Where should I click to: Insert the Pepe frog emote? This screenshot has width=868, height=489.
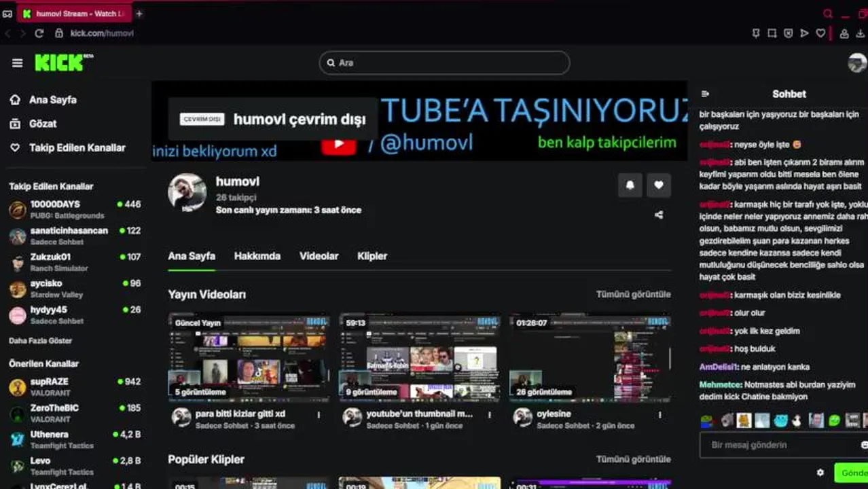[707, 421]
